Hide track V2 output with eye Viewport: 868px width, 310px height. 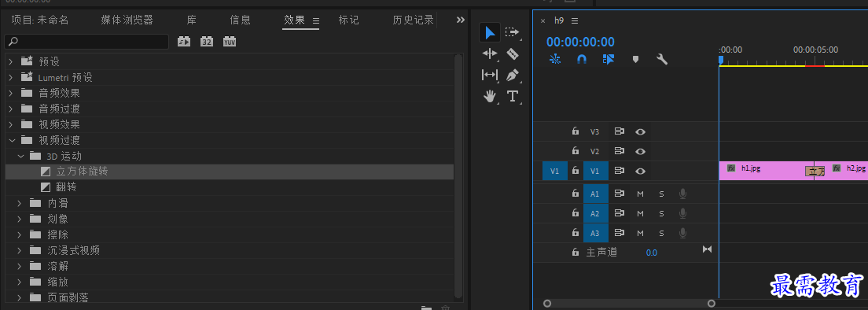(641, 151)
